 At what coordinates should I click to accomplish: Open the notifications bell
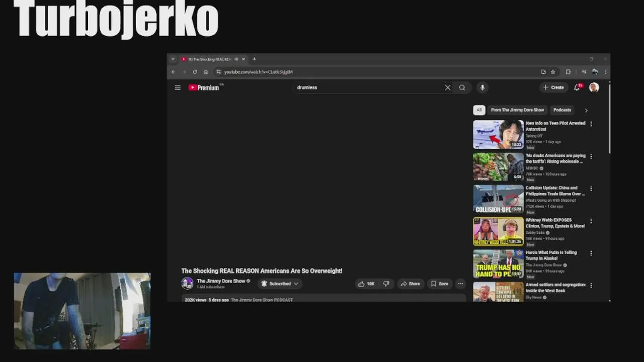tap(577, 87)
